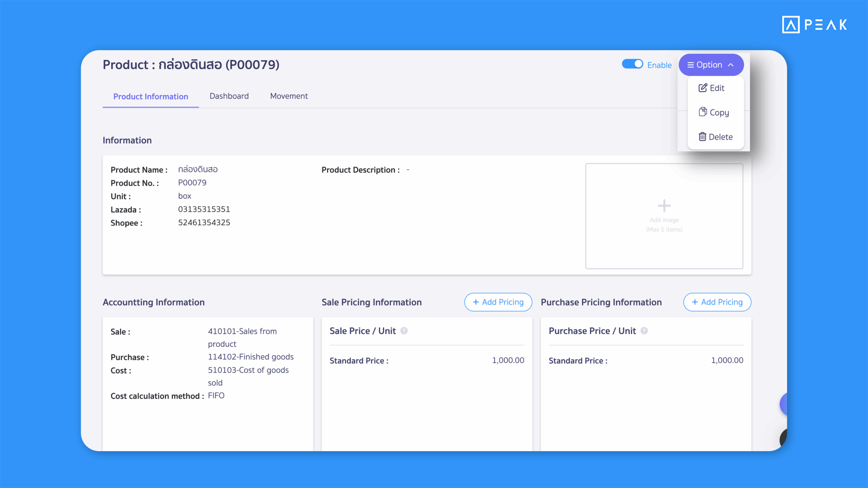The image size is (868, 488).
Task: Disable the product with the Enable toggle
Action: click(x=632, y=64)
